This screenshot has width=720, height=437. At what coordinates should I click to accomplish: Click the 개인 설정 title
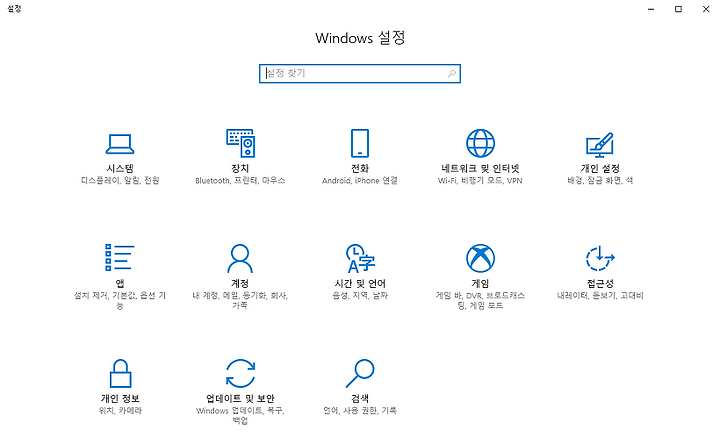pos(600,168)
